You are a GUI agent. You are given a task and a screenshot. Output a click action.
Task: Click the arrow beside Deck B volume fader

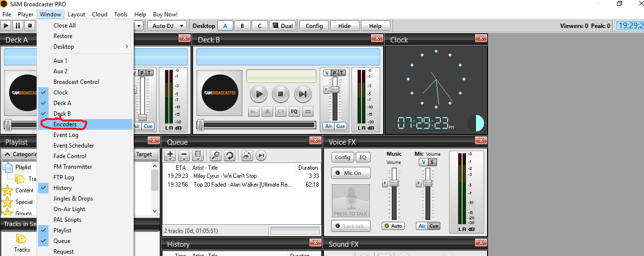(326, 90)
